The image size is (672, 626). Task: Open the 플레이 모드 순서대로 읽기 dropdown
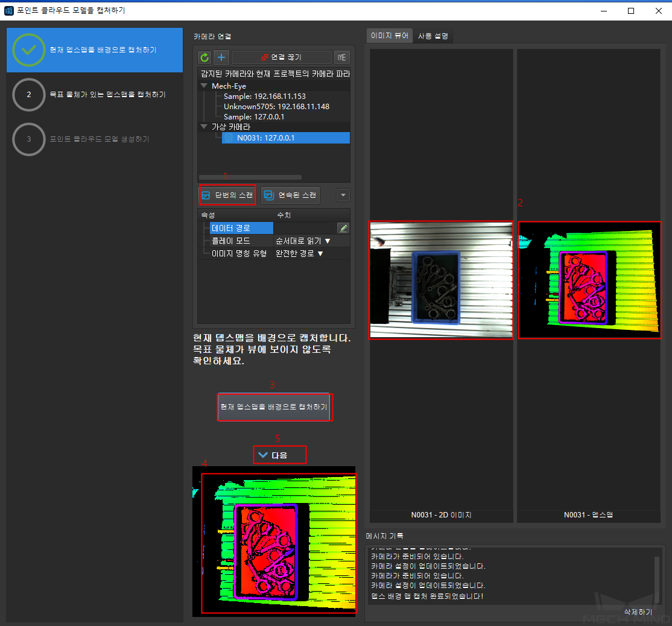tap(303, 241)
